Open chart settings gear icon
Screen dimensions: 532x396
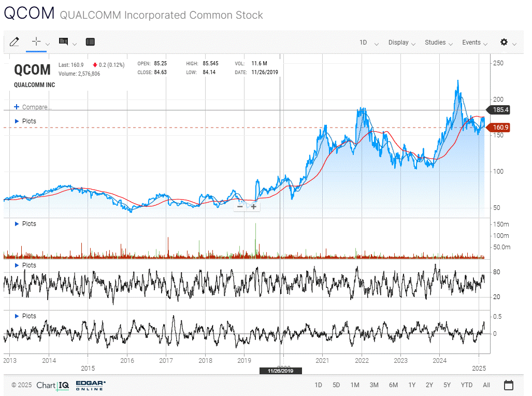pos(504,42)
